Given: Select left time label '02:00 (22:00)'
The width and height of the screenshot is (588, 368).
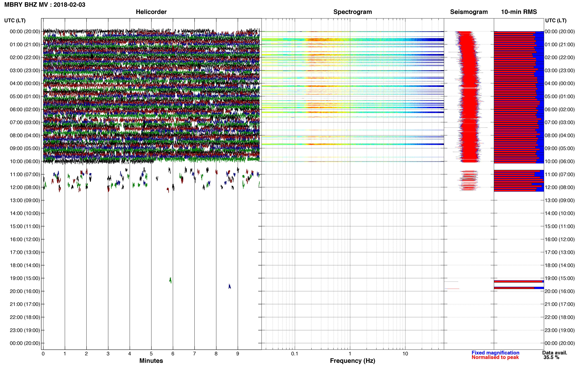Looking at the screenshot, I should point(25,57).
